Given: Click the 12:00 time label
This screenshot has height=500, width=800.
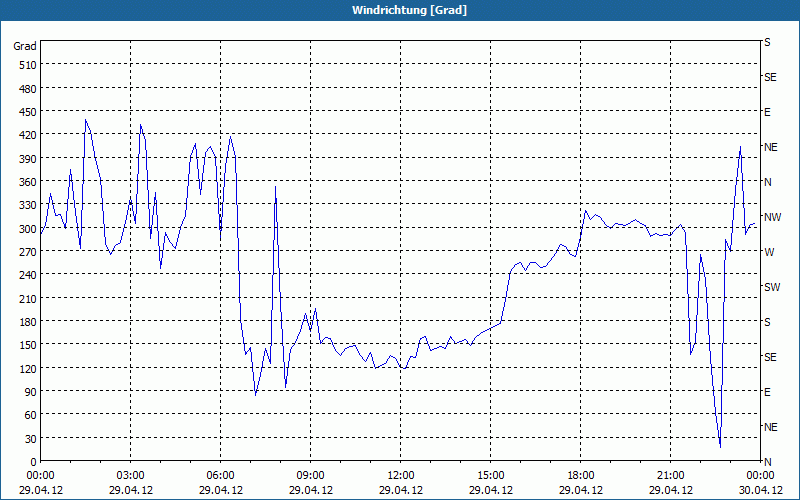Looking at the screenshot, I should [x=401, y=476].
